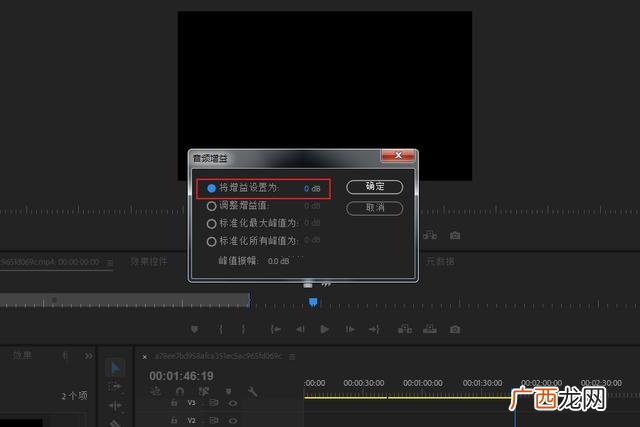The width and height of the screenshot is (640, 427).
Task: Select the Track Select Forward tool
Action: click(x=115, y=386)
